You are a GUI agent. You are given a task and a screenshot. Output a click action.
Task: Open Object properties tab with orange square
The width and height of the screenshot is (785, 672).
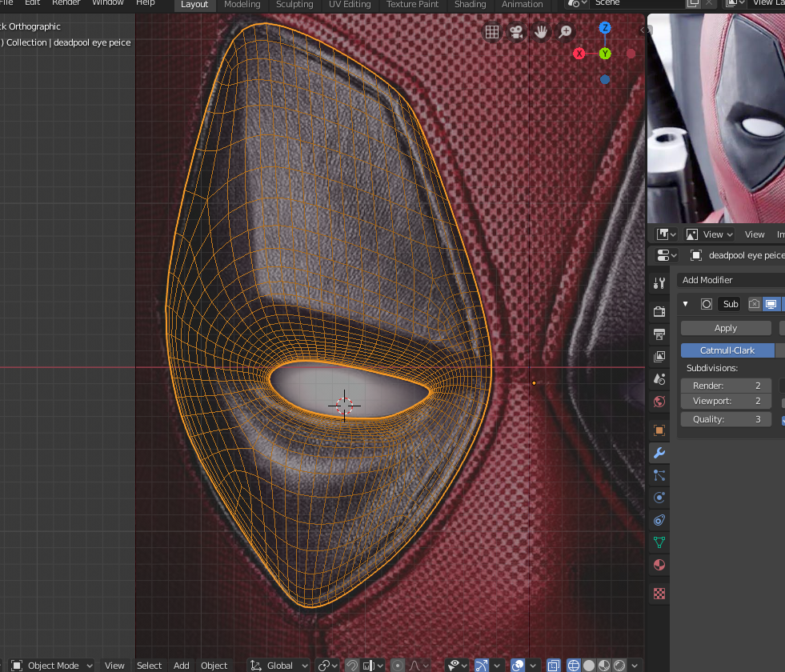(x=659, y=430)
